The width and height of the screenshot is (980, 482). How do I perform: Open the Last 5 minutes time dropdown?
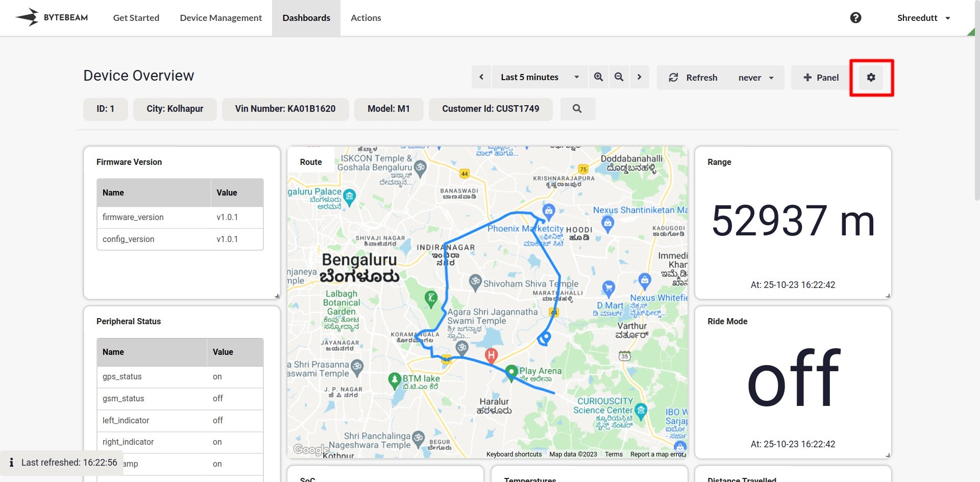[x=540, y=77]
